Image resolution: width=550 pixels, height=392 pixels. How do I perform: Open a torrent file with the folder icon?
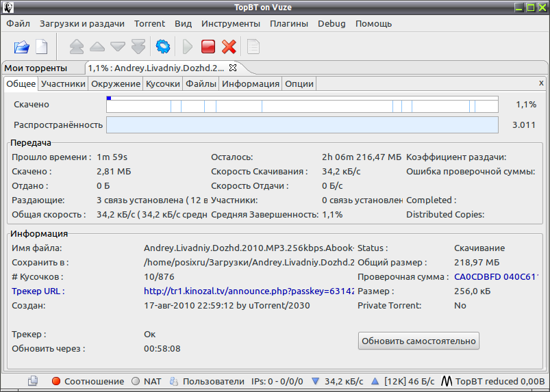point(22,47)
